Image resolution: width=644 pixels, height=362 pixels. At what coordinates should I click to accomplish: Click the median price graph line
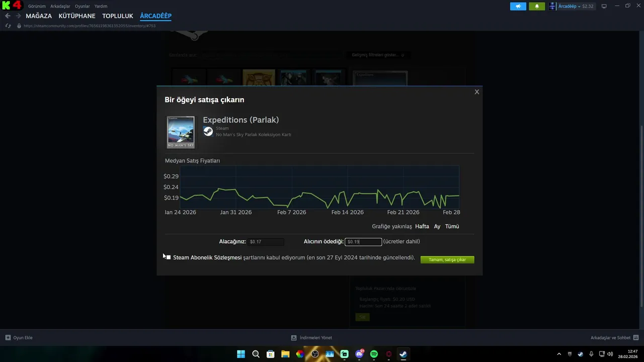point(319,198)
